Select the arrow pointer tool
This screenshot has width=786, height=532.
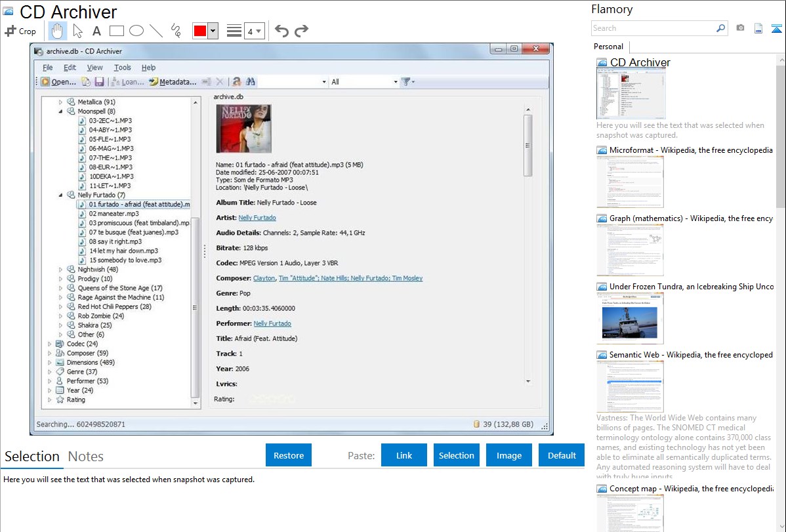point(77,31)
